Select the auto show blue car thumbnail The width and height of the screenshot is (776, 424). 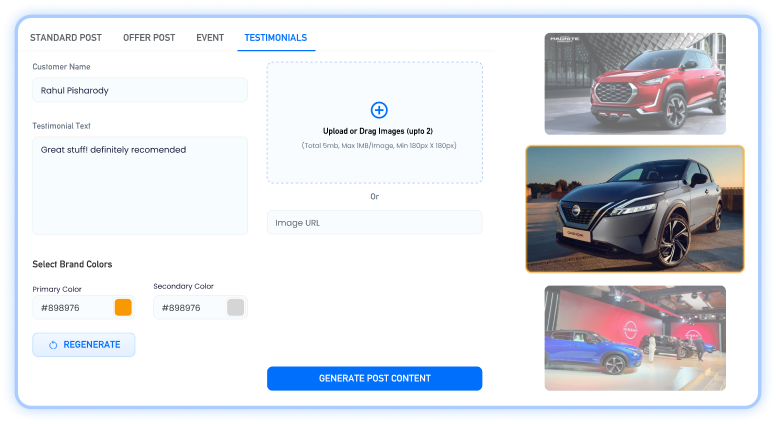tap(635, 338)
